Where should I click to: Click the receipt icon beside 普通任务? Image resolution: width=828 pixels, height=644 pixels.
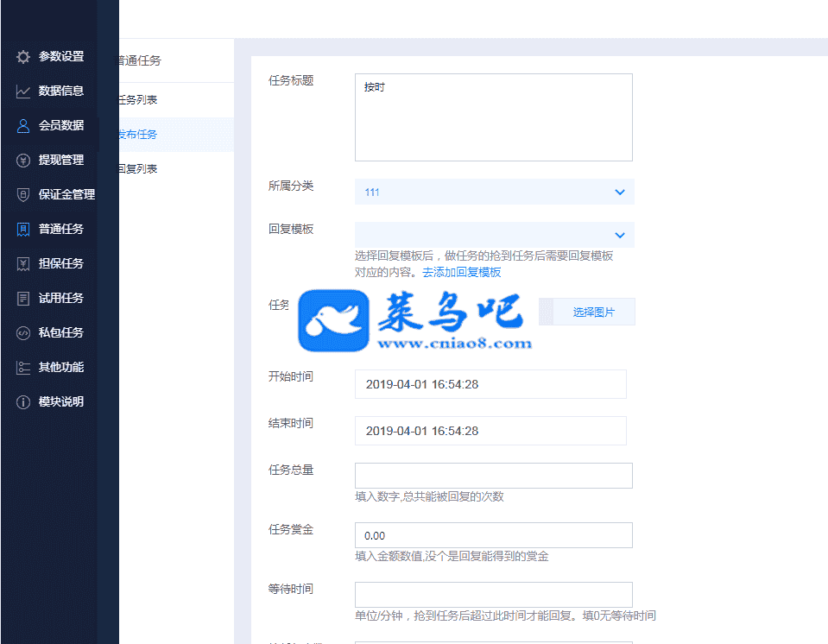pos(23,230)
